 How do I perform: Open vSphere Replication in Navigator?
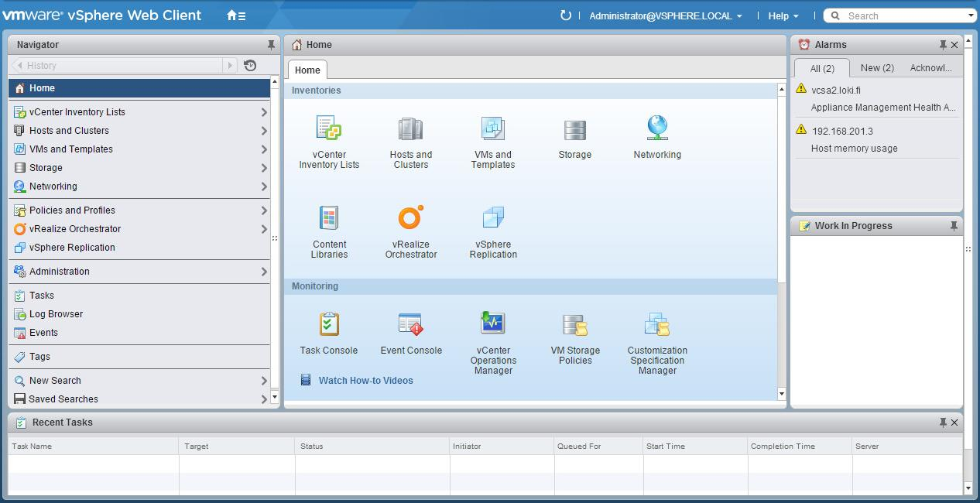[x=72, y=248]
